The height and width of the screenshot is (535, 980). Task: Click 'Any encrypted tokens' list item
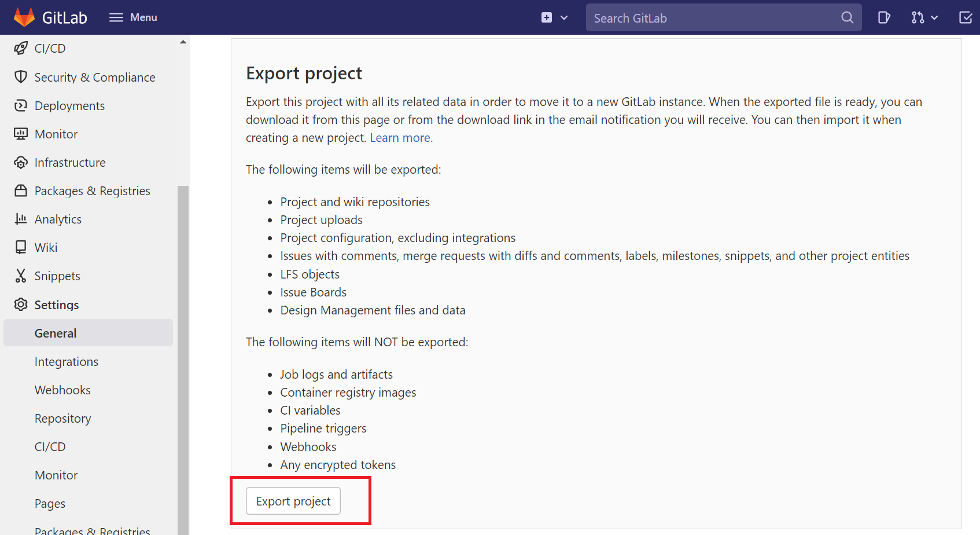click(338, 465)
